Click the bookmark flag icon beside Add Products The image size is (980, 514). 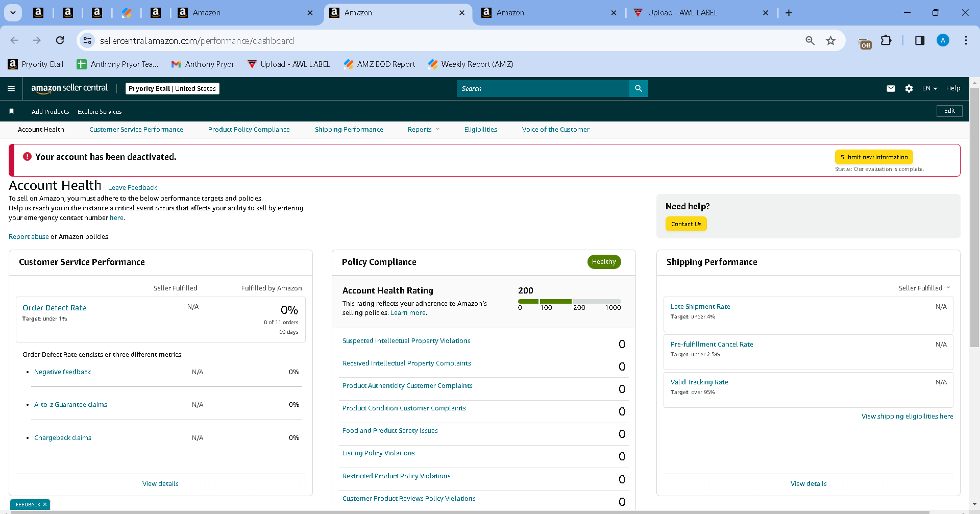(x=11, y=111)
